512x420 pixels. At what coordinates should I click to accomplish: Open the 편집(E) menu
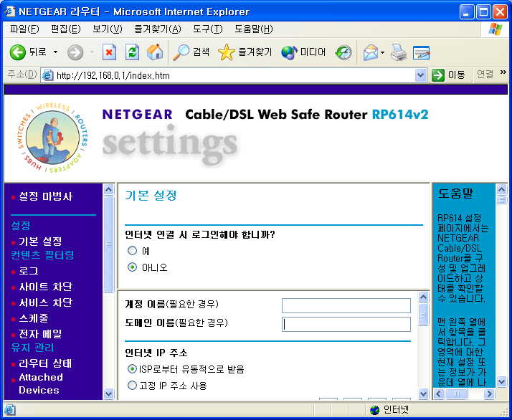pyautogui.click(x=66, y=29)
